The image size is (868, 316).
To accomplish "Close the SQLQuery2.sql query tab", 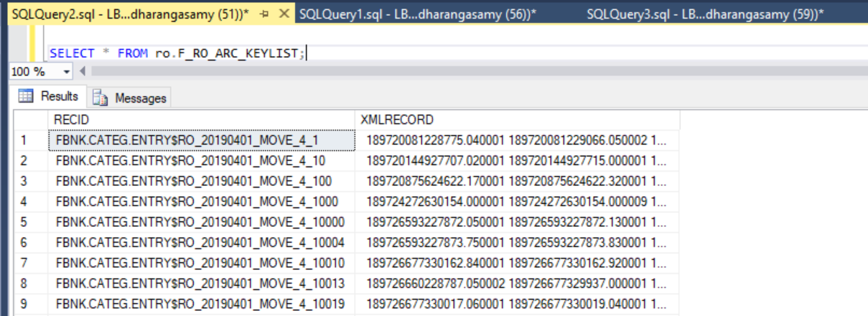I will click(x=284, y=14).
